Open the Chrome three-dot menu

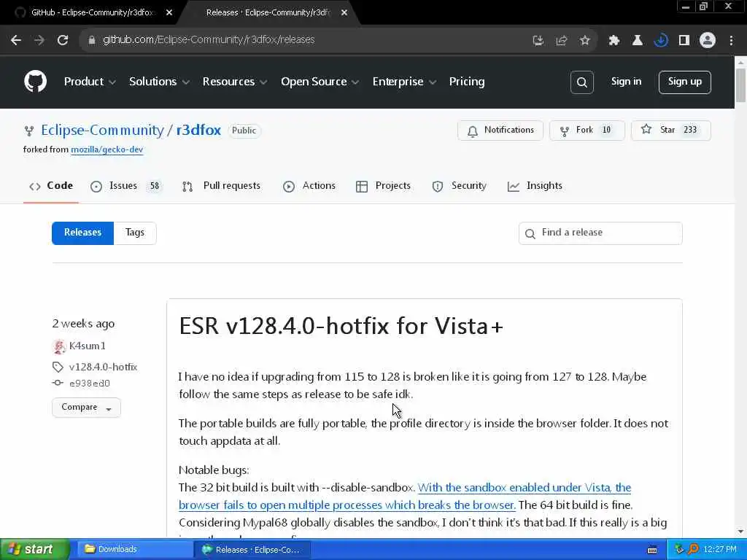(731, 41)
